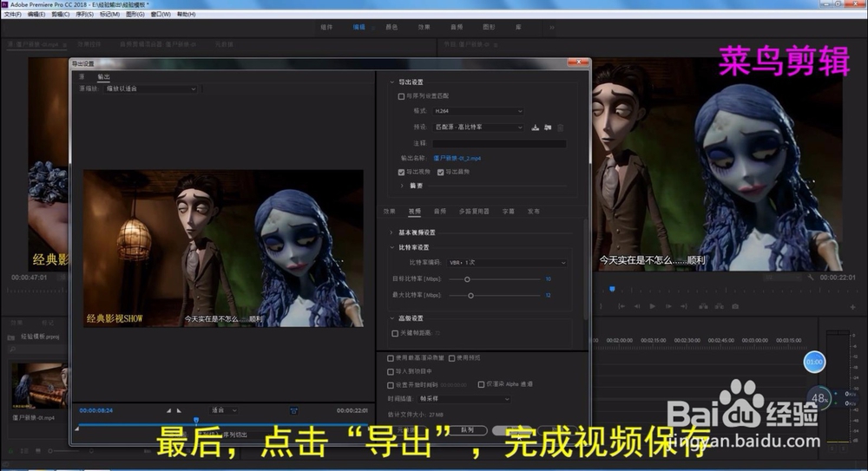Viewport: 868px width, 471px height.
Task: Click the 48% circular percentage widget
Action: [819, 398]
